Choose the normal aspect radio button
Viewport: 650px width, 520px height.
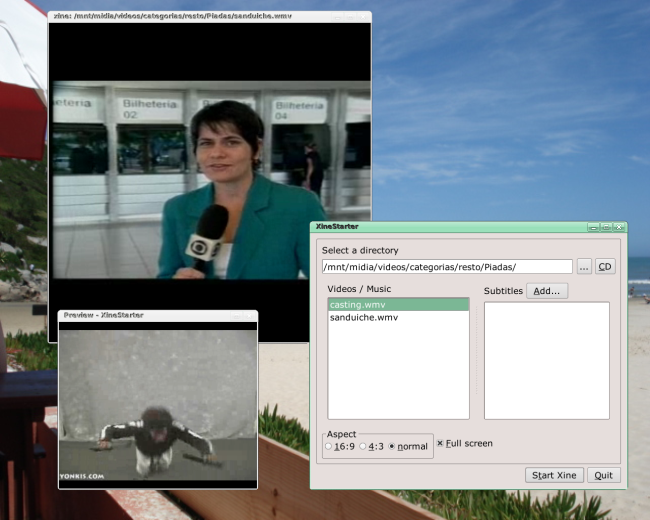click(392, 447)
